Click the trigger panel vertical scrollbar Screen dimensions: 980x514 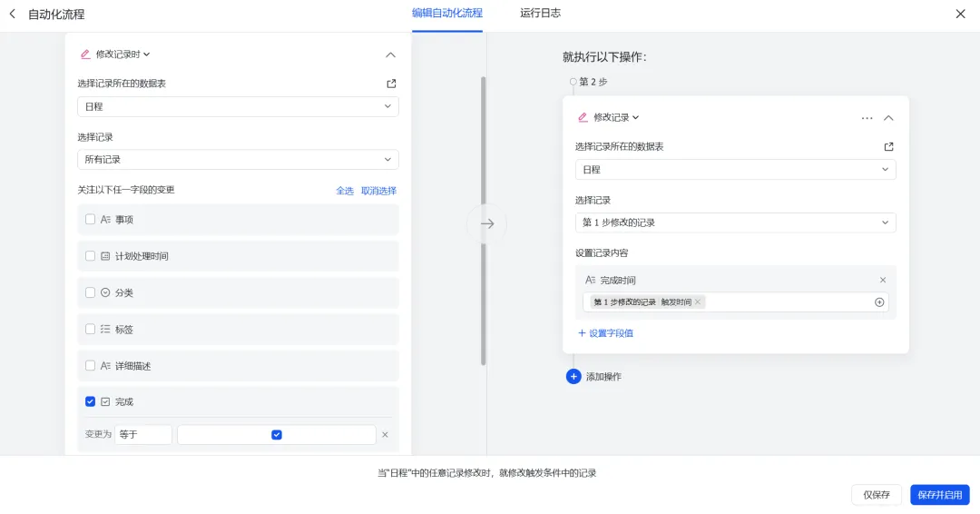[x=483, y=221]
